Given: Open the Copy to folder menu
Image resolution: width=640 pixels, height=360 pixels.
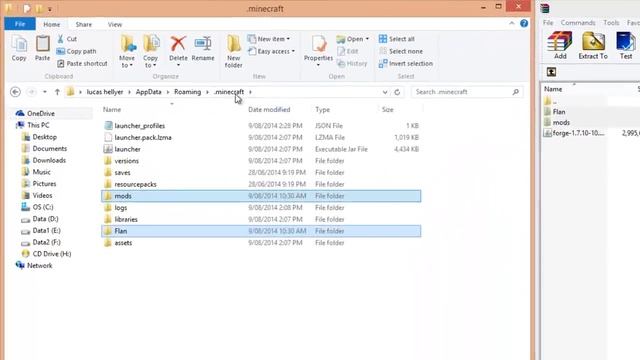Looking at the screenshot, I should click(151, 51).
